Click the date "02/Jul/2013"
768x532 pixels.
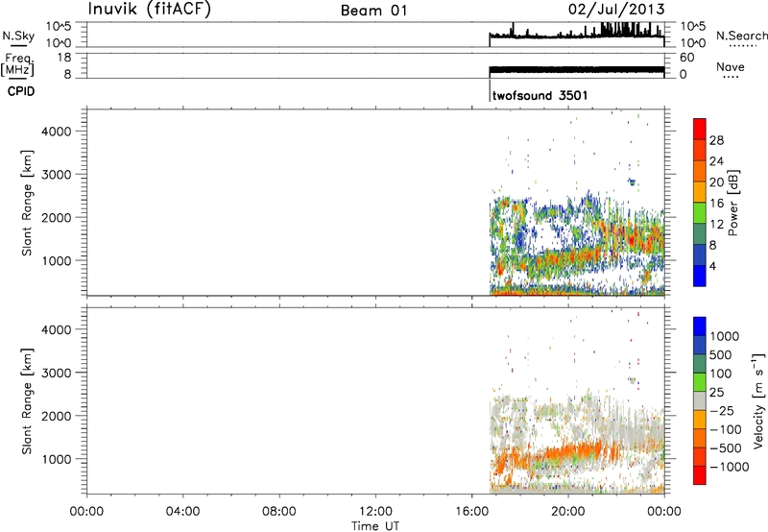[616, 10]
